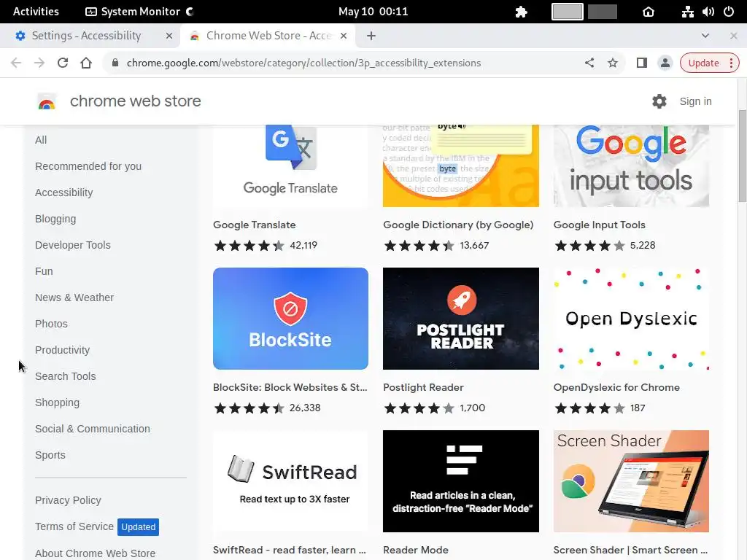Open the home icon in the system top bar
This screenshot has height=560, width=747.
click(649, 12)
